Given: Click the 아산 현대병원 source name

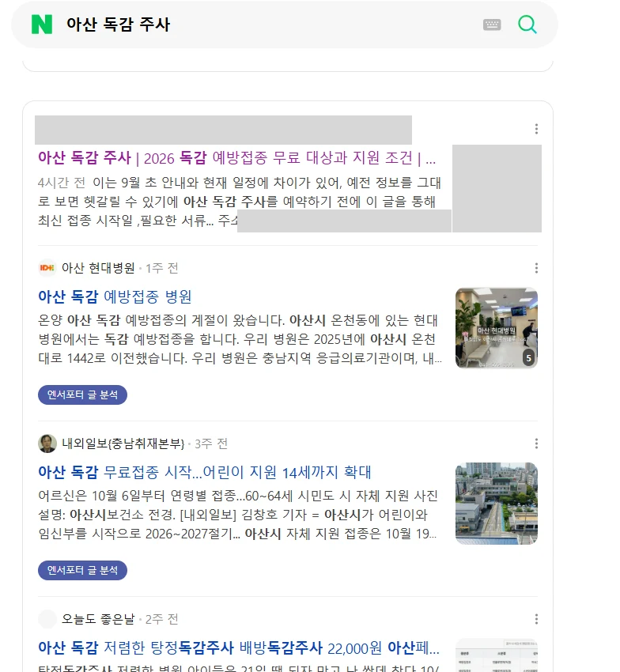Looking at the screenshot, I should 98,268.
